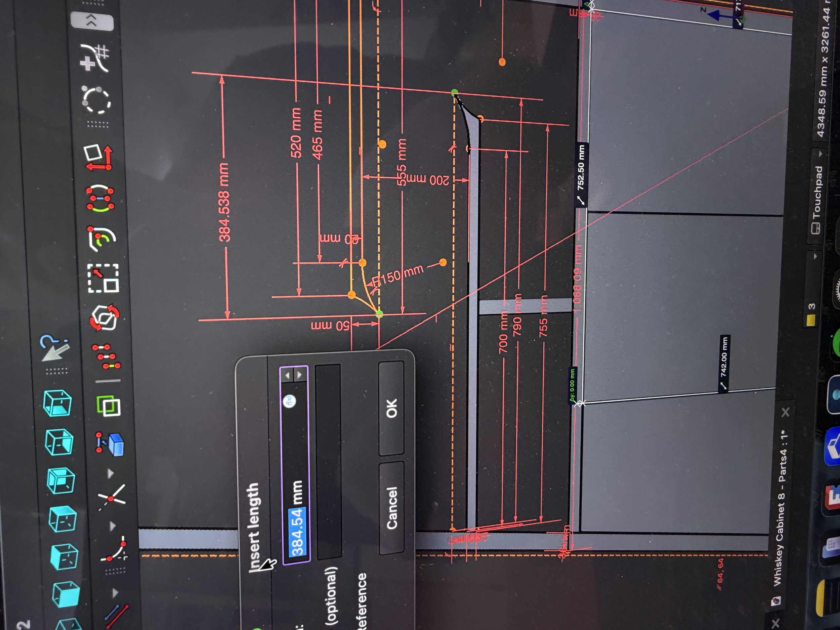
Task: Click the toolbar overflow double-chevron button
Action: point(92,21)
